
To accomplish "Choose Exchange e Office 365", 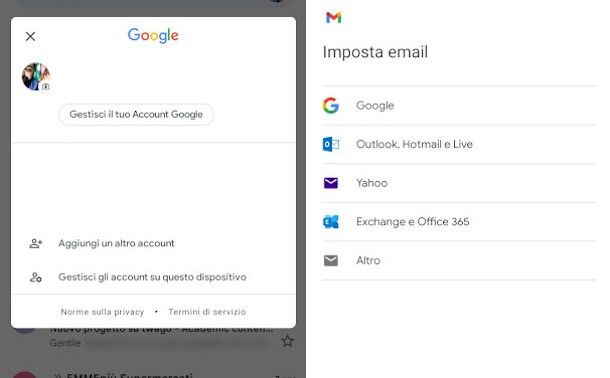I will click(459, 222).
